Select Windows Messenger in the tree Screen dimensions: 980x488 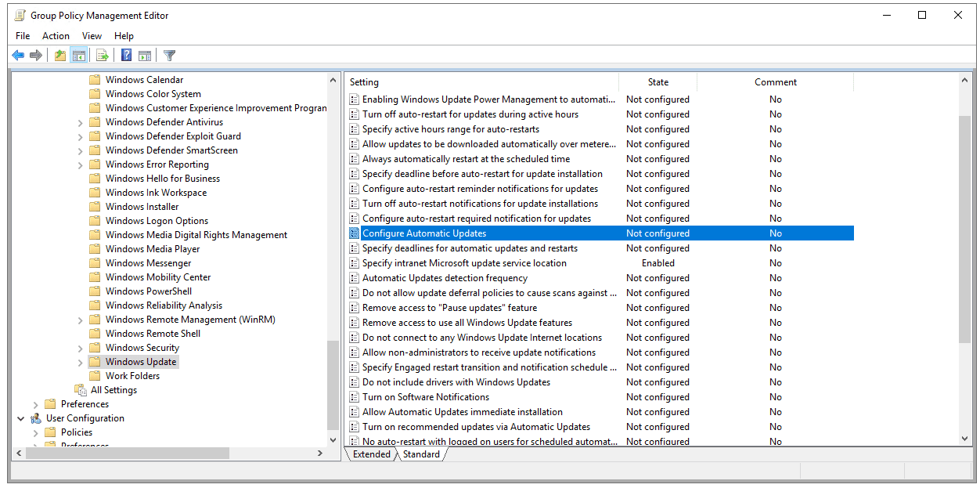[148, 263]
